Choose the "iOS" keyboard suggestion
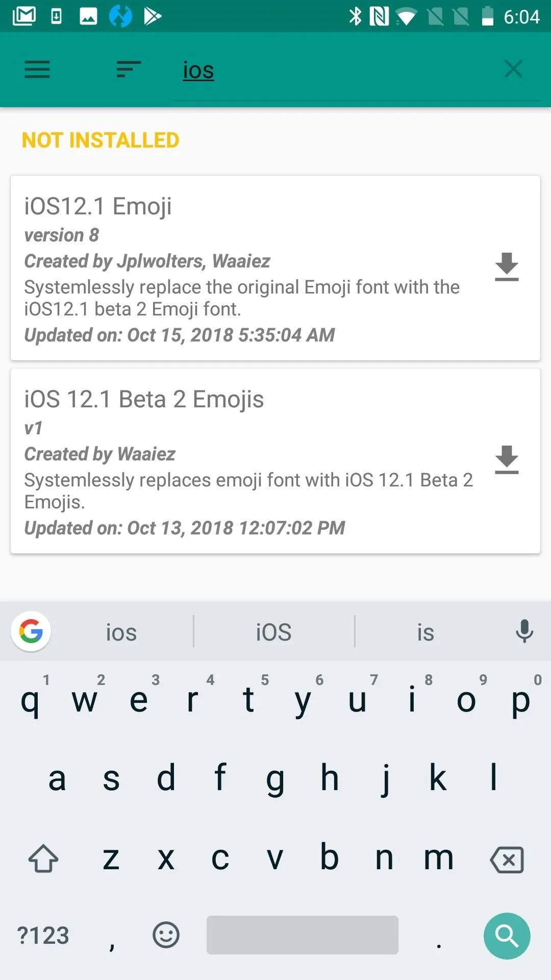The image size is (551, 980). click(x=274, y=632)
